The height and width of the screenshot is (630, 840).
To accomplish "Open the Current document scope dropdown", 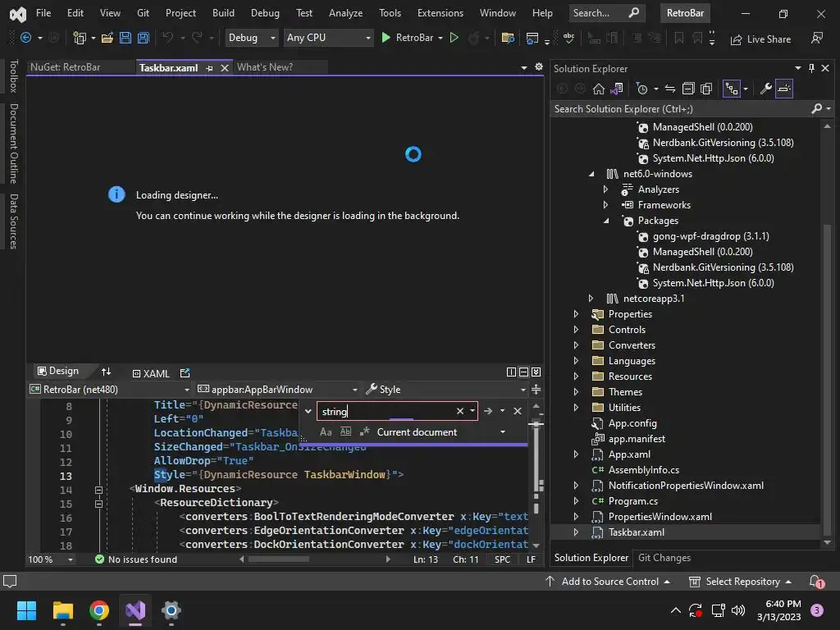I will coord(441,432).
